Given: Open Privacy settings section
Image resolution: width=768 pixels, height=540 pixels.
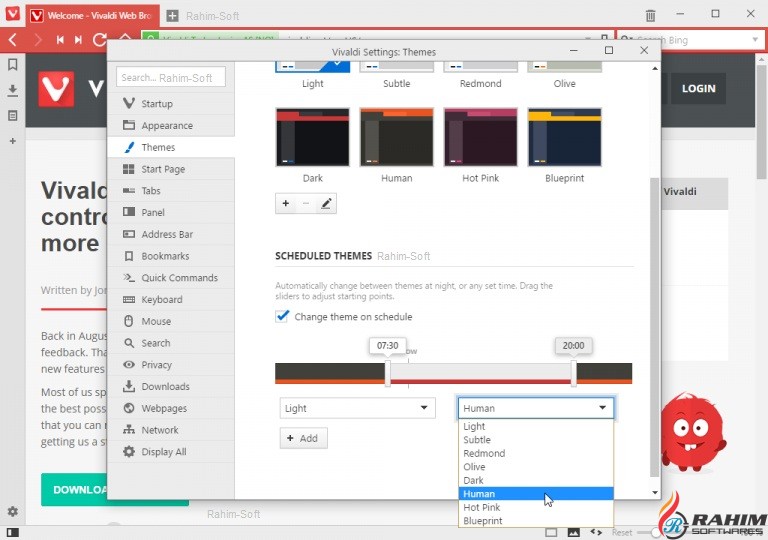Looking at the screenshot, I should click(x=171, y=365).
